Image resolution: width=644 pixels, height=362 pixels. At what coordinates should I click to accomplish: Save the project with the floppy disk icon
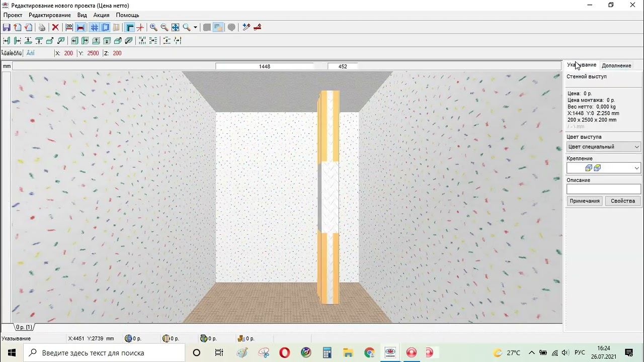point(7,27)
